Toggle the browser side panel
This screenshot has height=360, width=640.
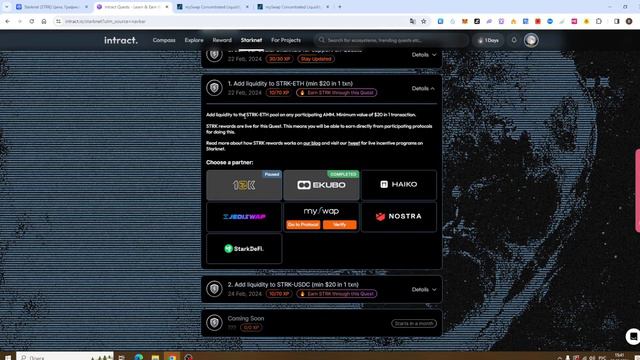coord(617,21)
